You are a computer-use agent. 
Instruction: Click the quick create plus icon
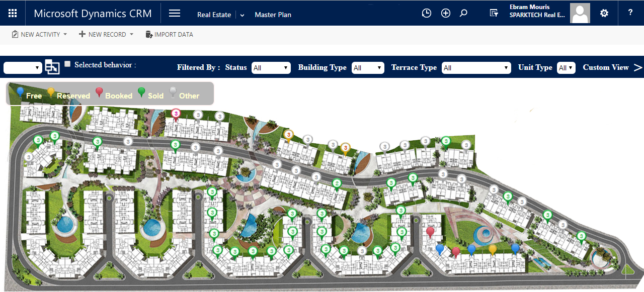point(445,14)
